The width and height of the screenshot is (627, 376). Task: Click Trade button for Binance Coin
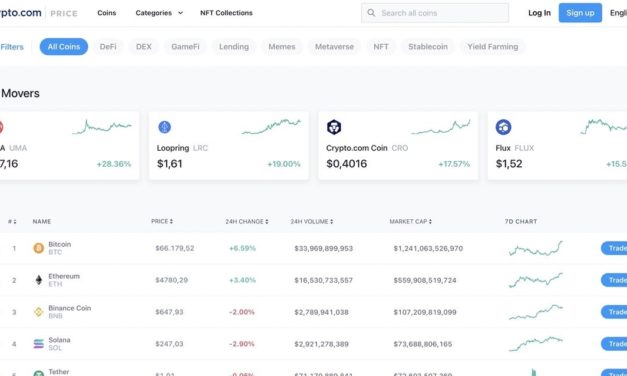point(614,312)
